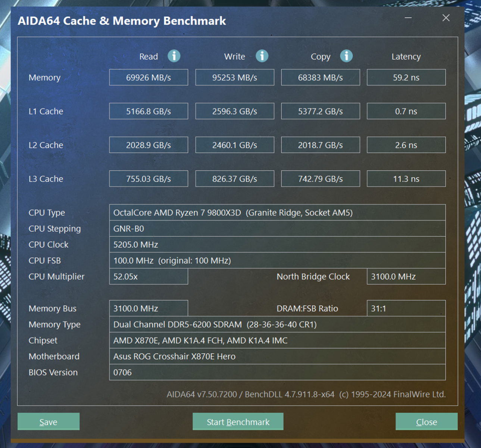
Task: Select the L2 Cache write 2460.1 GB/s
Action: 235,145
